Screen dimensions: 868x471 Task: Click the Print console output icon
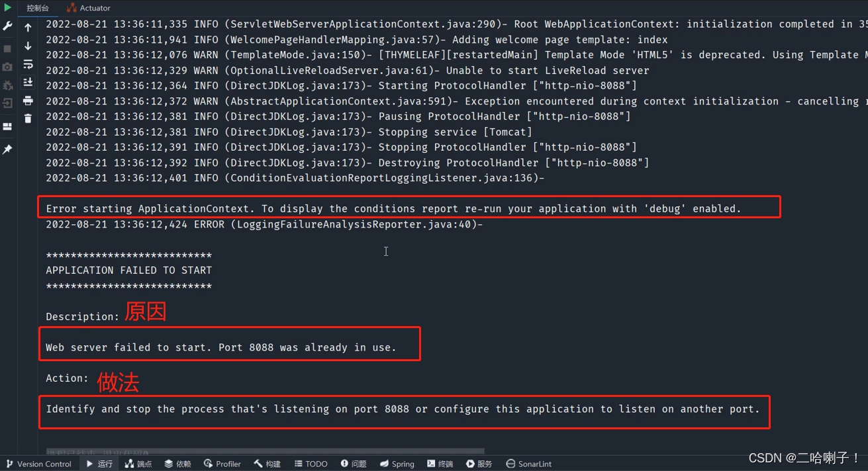pyautogui.click(x=28, y=101)
